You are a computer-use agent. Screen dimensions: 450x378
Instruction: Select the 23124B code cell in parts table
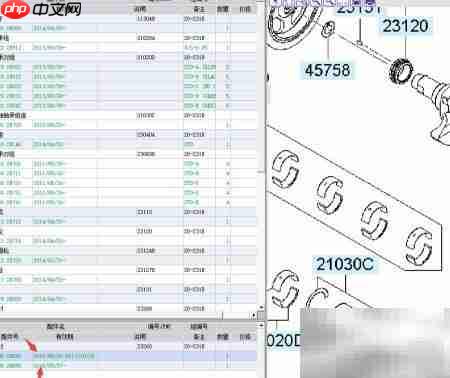pos(146,251)
